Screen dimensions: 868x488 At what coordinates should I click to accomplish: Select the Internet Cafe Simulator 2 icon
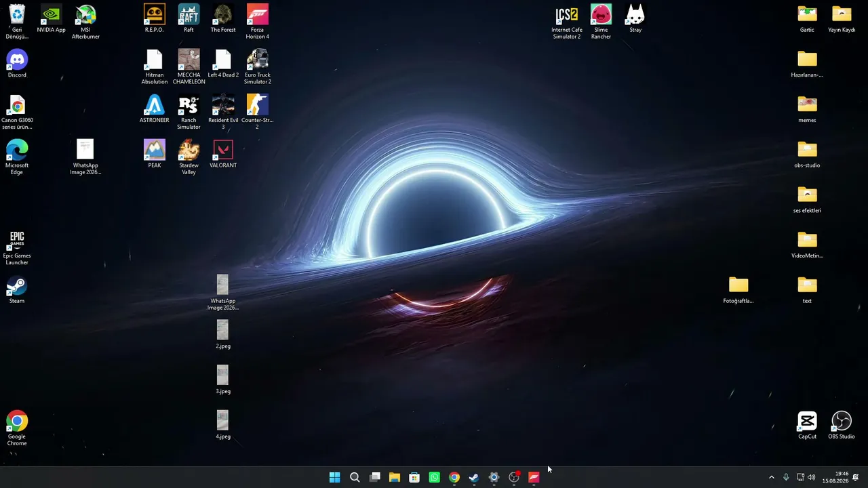point(567,22)
